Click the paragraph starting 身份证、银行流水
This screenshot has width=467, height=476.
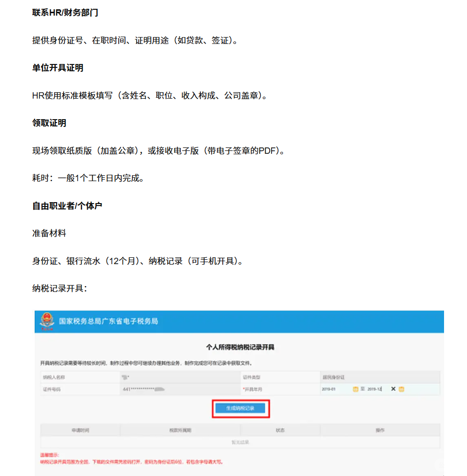click(x=138, y=261)
